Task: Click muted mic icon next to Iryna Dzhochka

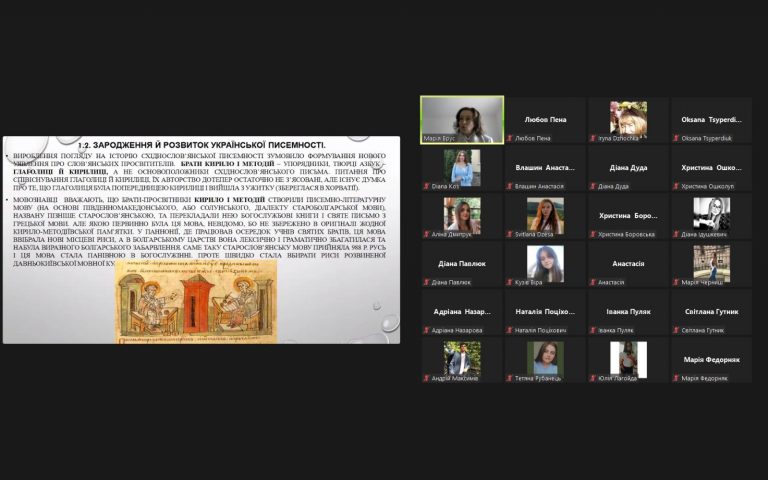Action: tap(593, 139)
